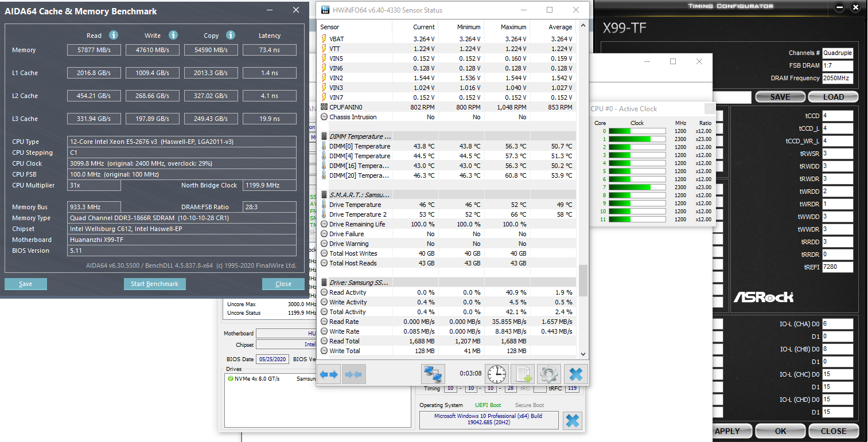Viewport: 868px width, 442px height.
Task: Open HWiNFO remote network monitoring icon
Action: [x=433, y=374]
